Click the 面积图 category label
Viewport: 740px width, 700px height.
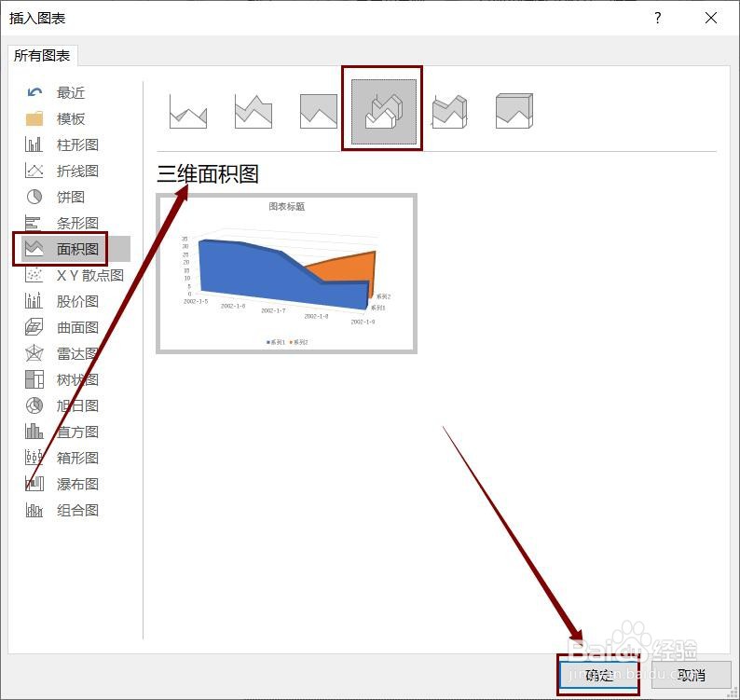(77, 249)
